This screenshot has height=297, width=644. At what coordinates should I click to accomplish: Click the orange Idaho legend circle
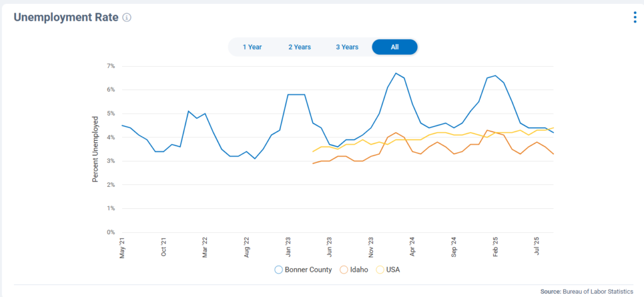click(344, 270)
